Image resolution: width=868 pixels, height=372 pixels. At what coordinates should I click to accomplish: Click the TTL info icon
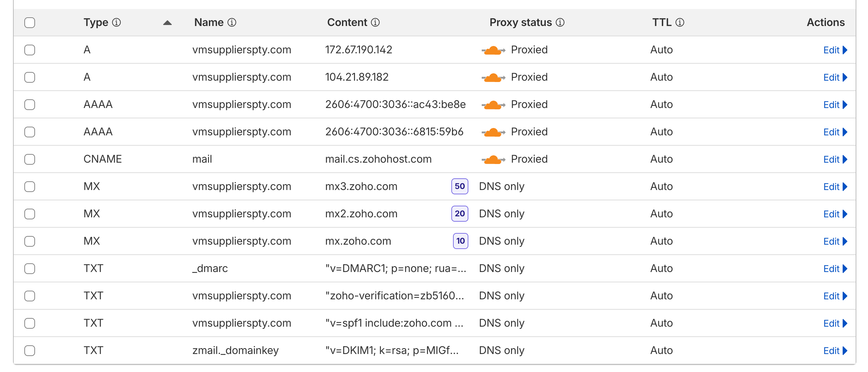(680, 23)
